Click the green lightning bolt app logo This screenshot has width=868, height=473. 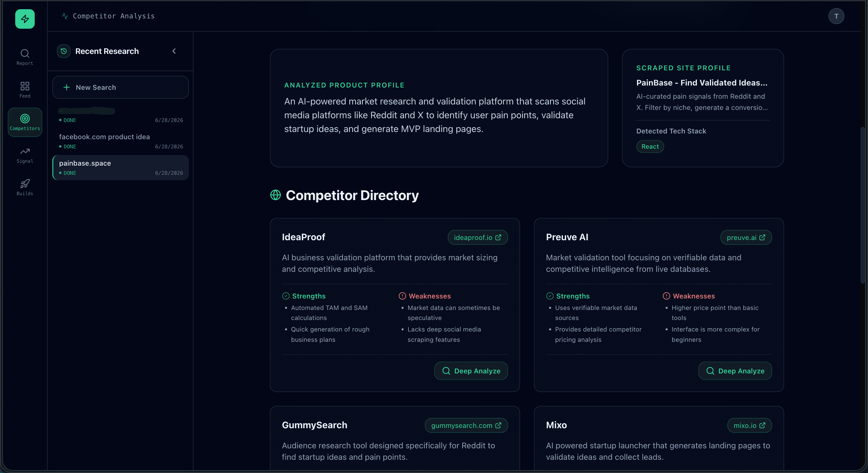point(25,19)
